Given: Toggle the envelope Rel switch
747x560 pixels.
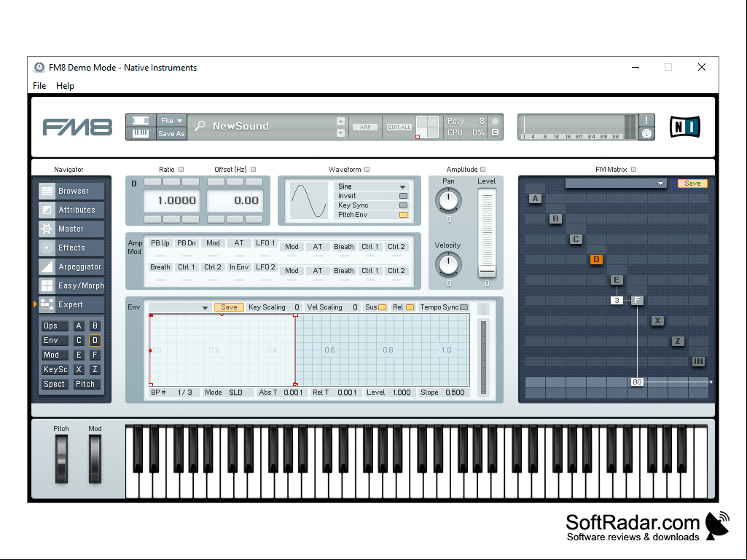Looking at the screenshot, I should [x=410, y=307].
